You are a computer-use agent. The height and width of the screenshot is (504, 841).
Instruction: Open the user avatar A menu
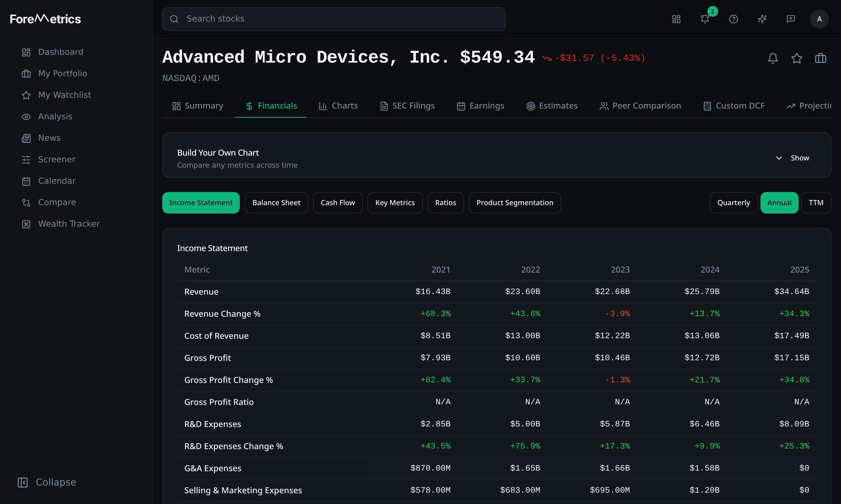pos(819,19)
